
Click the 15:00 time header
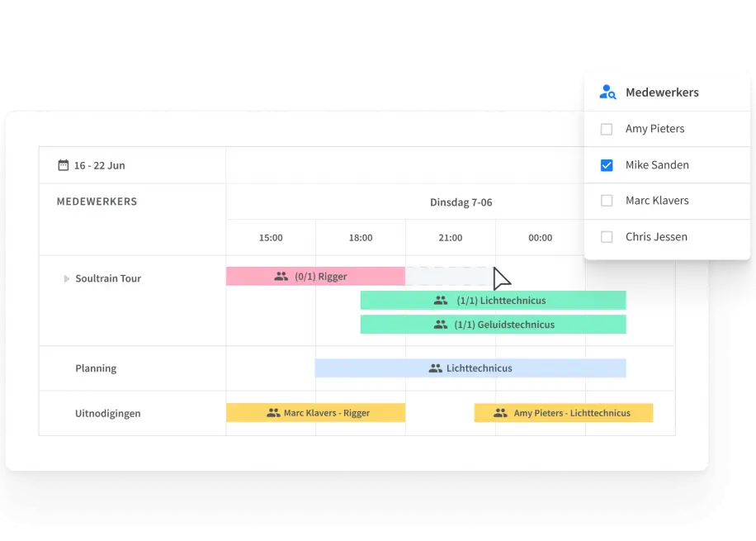(271, 237)
